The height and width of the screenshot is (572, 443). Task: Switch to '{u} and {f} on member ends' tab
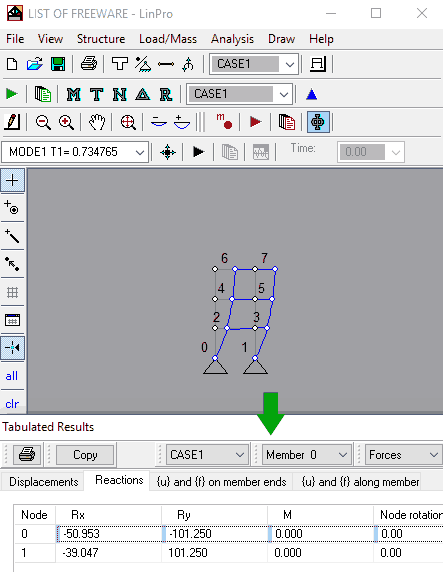[222, 482]
